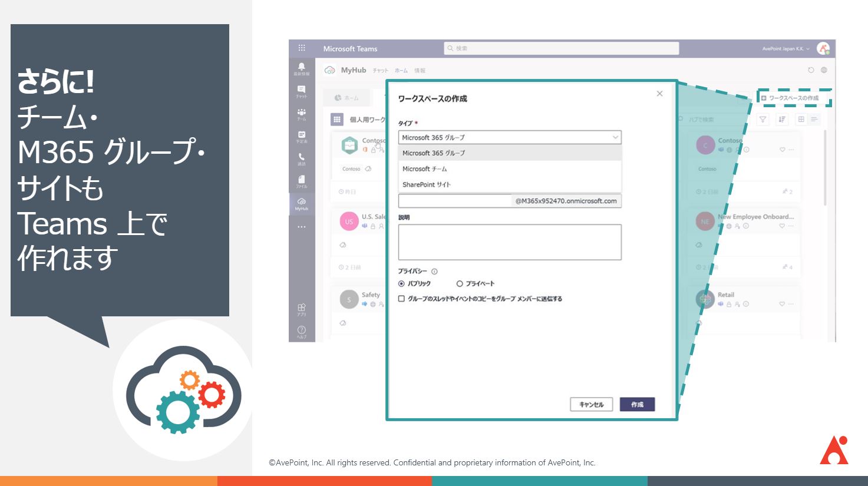Favorite the Contoso workspace with the heart icon
The height and width of the screenshot is (486, 868).
[783, 150]
